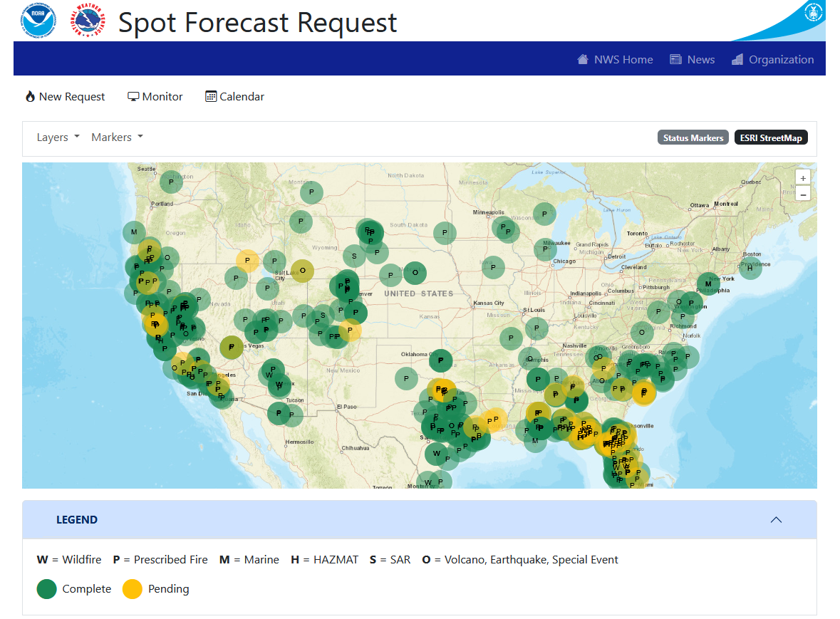The width and height of the screenshot is (840, 619).
Task: Click the NOAA logo icon
Action: pyautogui.click(x=38, y=21)
